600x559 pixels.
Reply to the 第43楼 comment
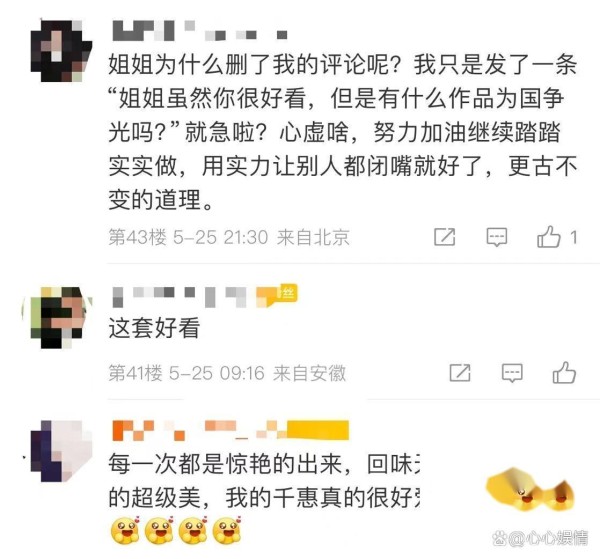click(497, 237)
